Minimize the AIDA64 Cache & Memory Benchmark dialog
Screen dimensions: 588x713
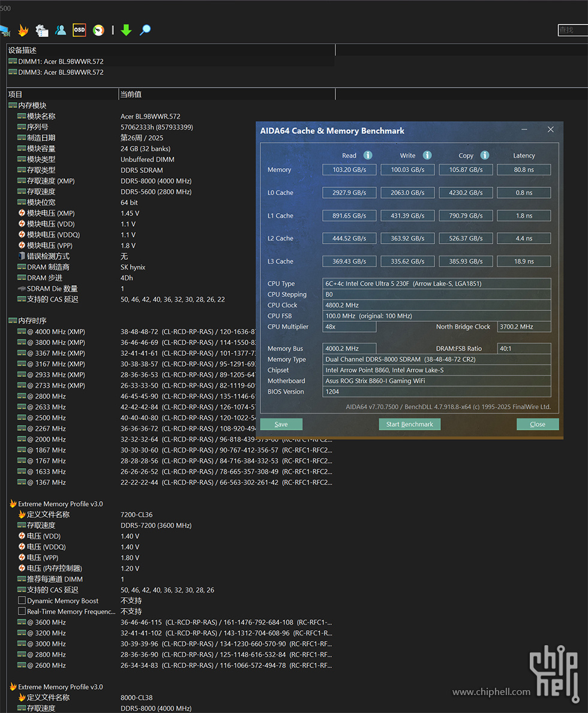524,130
